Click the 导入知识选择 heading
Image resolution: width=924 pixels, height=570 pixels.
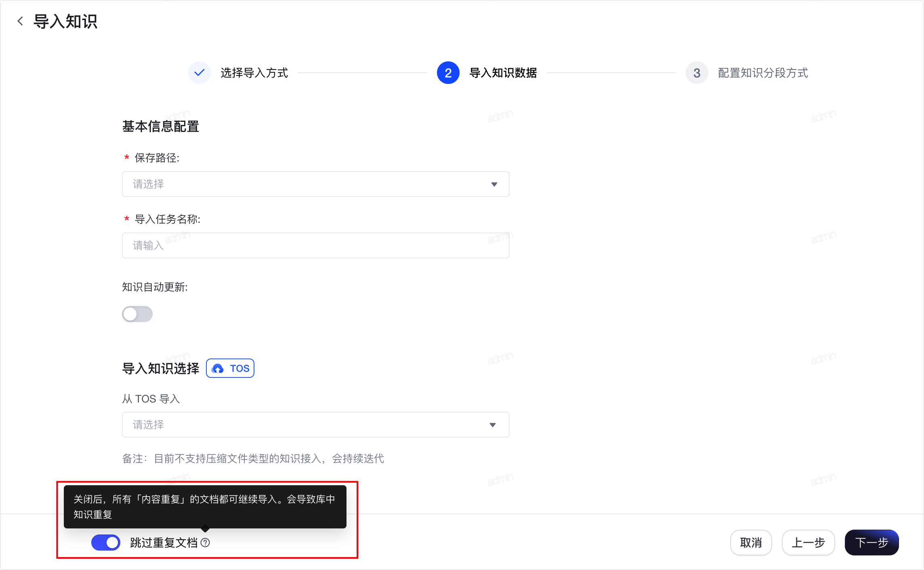(161, 368)
